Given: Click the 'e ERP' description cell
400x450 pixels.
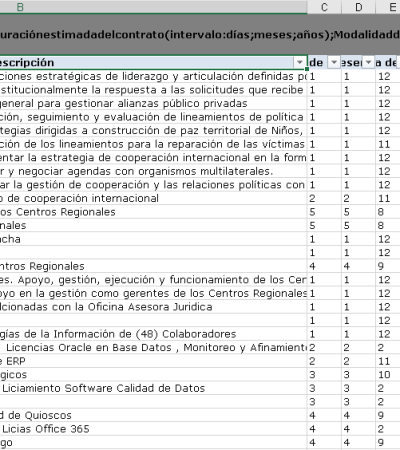Looking at the screenshot, I should (153, 361).
